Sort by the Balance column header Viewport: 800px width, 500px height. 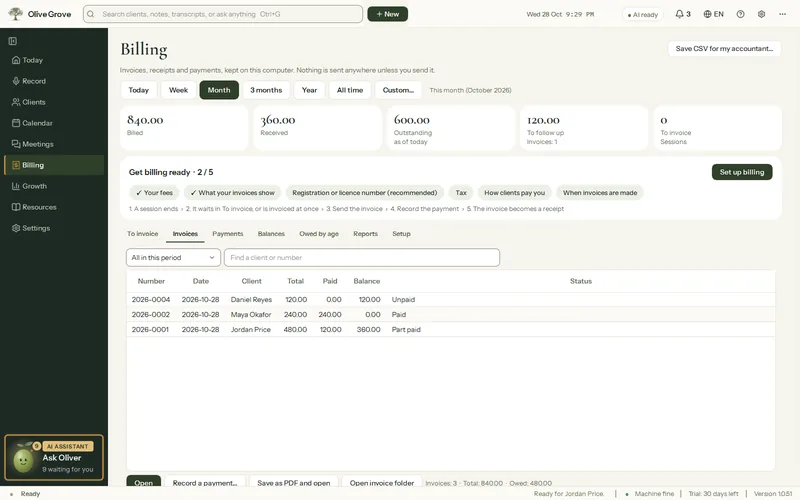(366, 281)
